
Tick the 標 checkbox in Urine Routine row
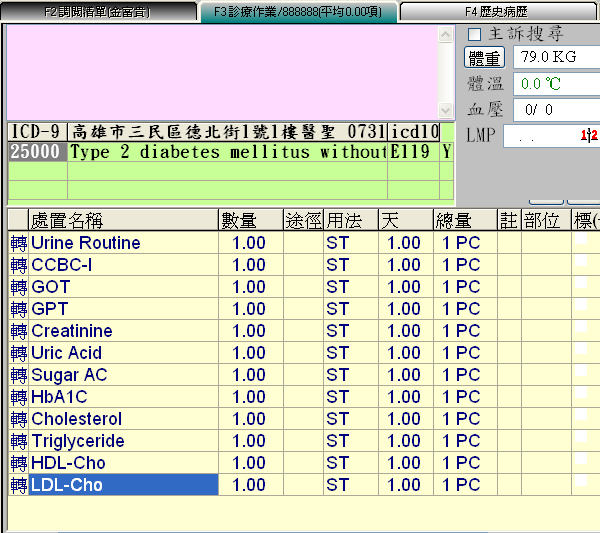[x=580, y=241]
